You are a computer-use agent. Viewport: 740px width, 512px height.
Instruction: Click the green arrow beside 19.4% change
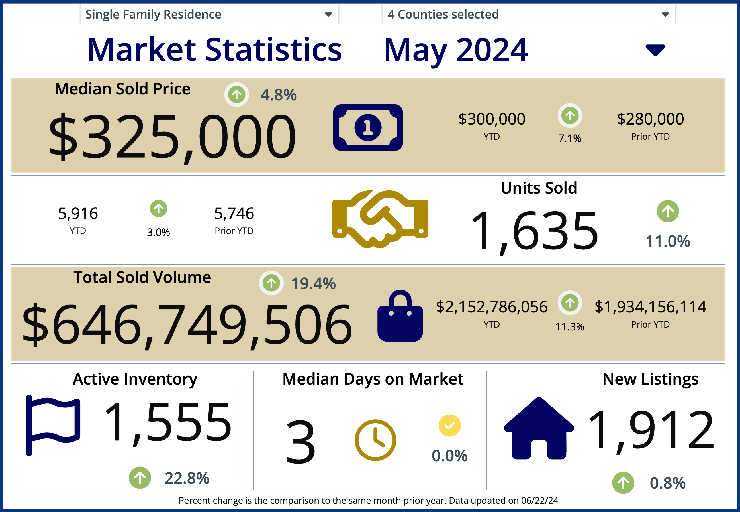[270, 283]
